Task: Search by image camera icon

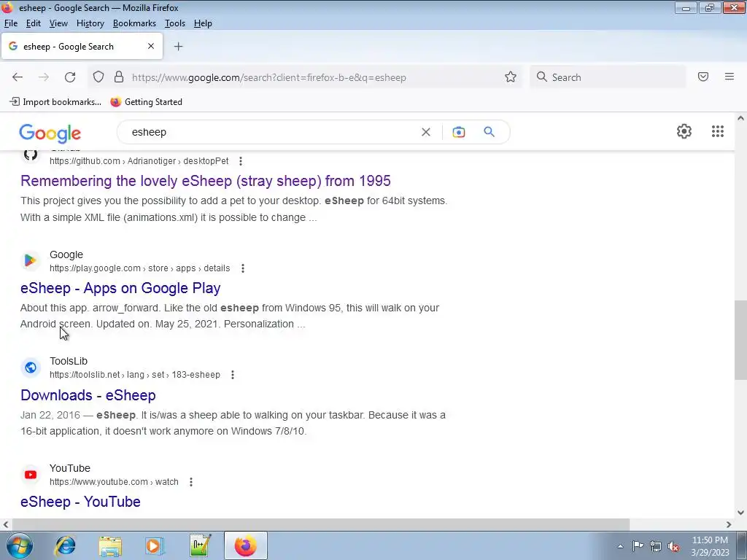Action: pyautogui.click(x=458, y=132)
